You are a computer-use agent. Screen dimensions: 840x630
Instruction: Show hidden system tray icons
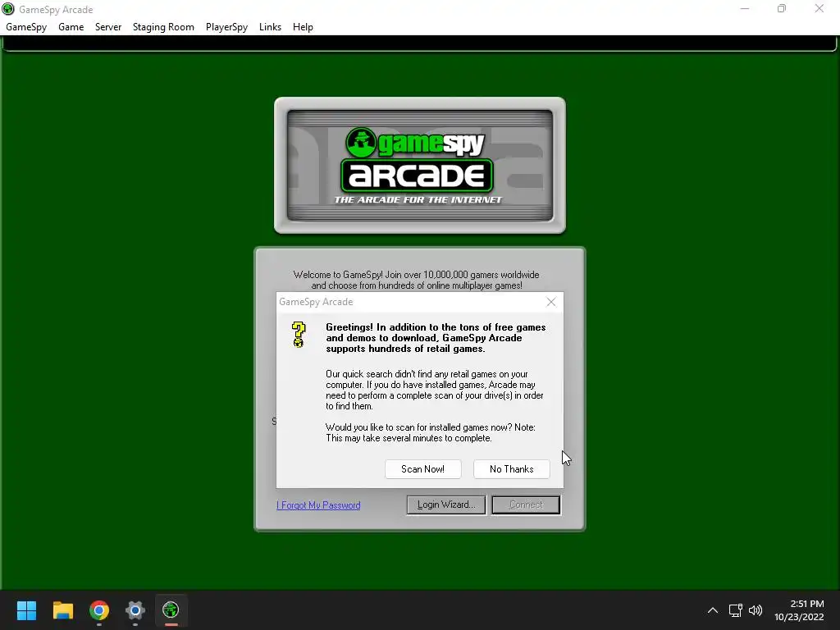(x=713, y=610)
